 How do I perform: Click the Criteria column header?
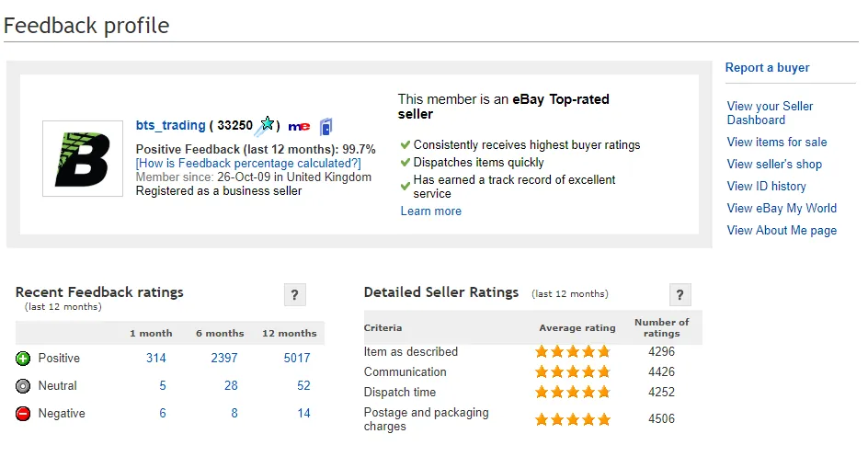[x=383, y=328]
